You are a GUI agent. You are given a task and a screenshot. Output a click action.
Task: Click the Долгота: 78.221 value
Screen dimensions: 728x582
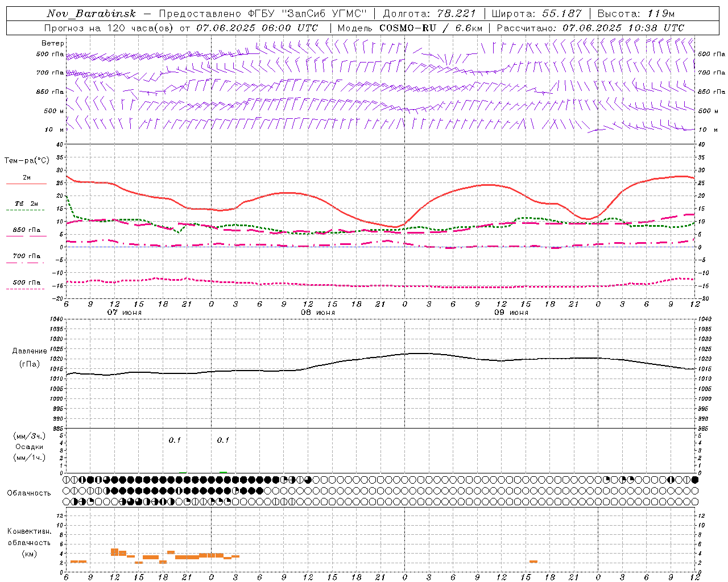(x=429, y=14)
